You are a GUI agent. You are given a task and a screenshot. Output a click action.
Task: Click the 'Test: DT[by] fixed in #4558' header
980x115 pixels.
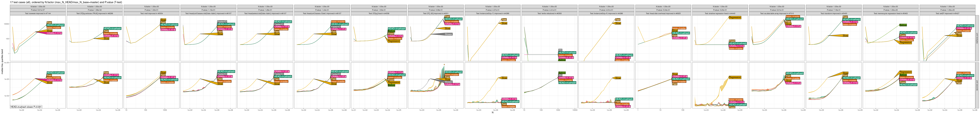(379, 13)
